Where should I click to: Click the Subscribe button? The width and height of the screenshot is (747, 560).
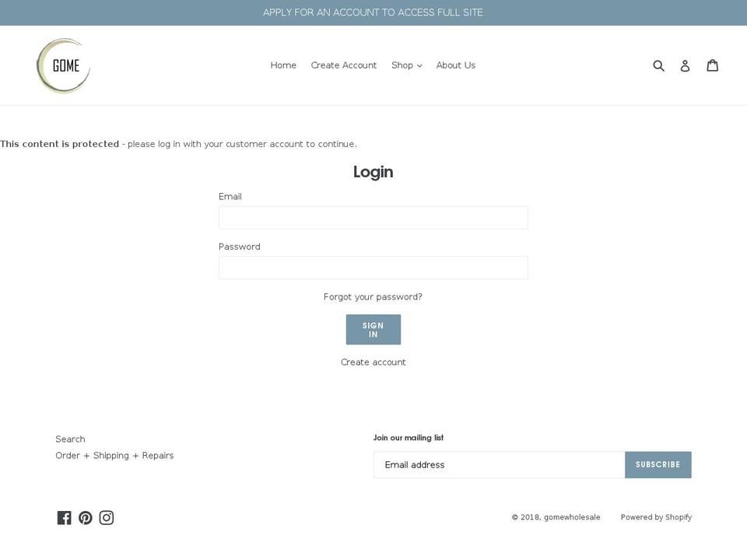point(658,465)
